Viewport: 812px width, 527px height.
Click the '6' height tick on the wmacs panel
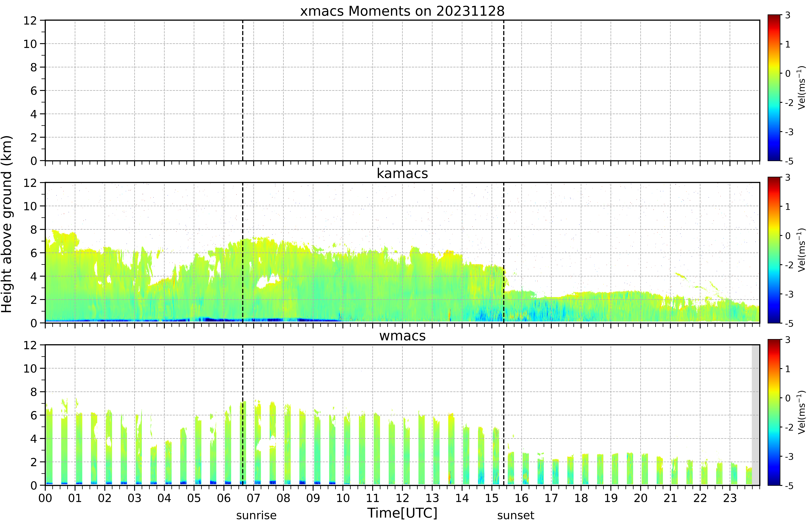coord(33,415)
